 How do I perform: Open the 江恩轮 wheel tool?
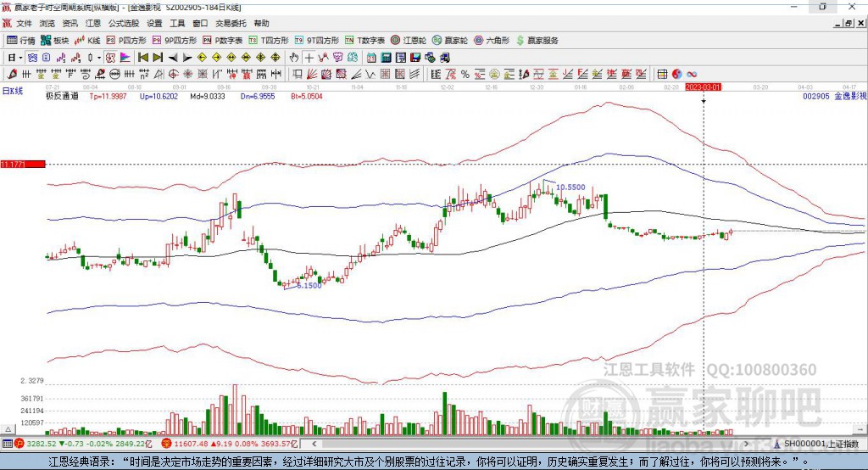point(409,41)
